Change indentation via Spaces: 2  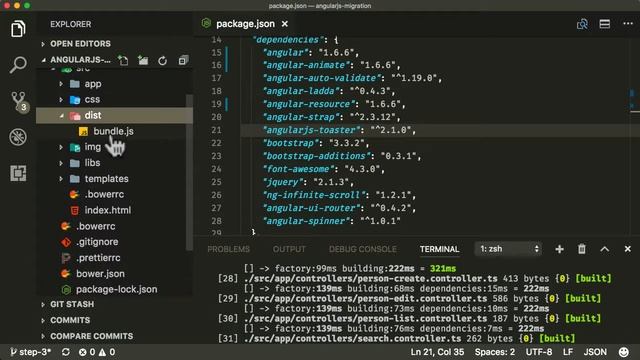coord(494,352)
